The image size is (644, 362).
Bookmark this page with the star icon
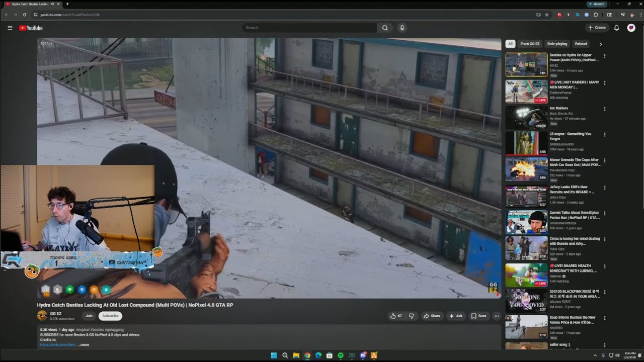click(x=546, y=15)
